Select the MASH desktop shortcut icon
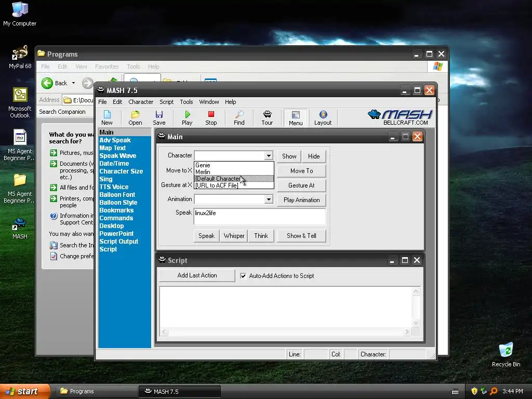532x399 pixels. point(20,229)
